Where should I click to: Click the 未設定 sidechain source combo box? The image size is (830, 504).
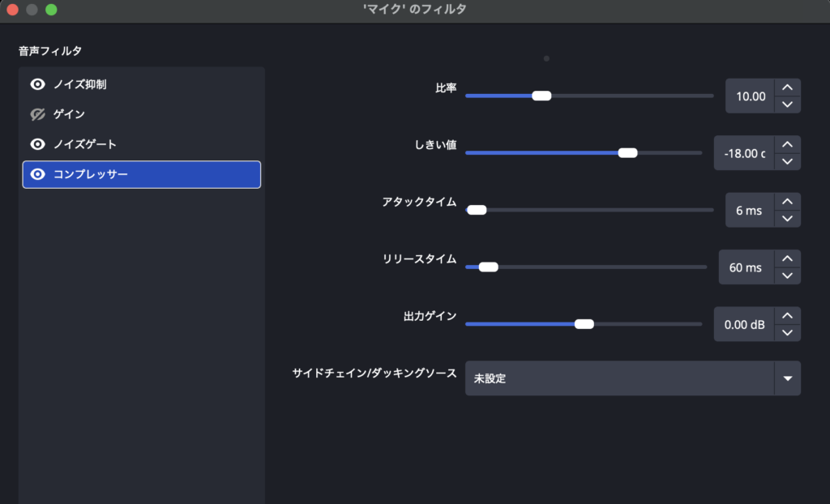tap(618, 378)
